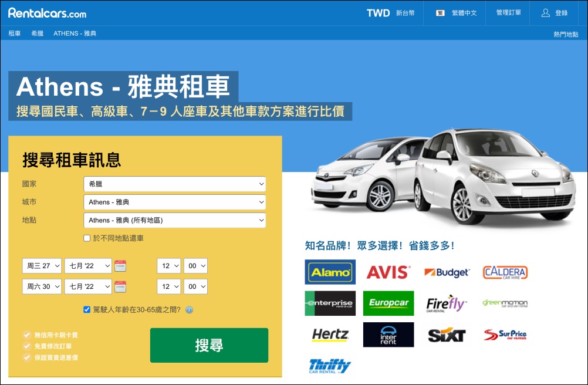Open the pickup date calendar icon
This screenshot has width=588, height=385.
(x=120, y=266)
